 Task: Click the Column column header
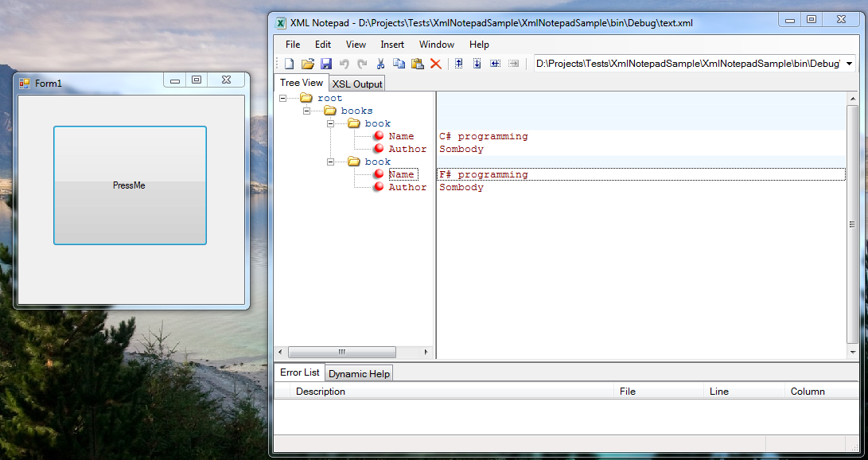[822, 392]
